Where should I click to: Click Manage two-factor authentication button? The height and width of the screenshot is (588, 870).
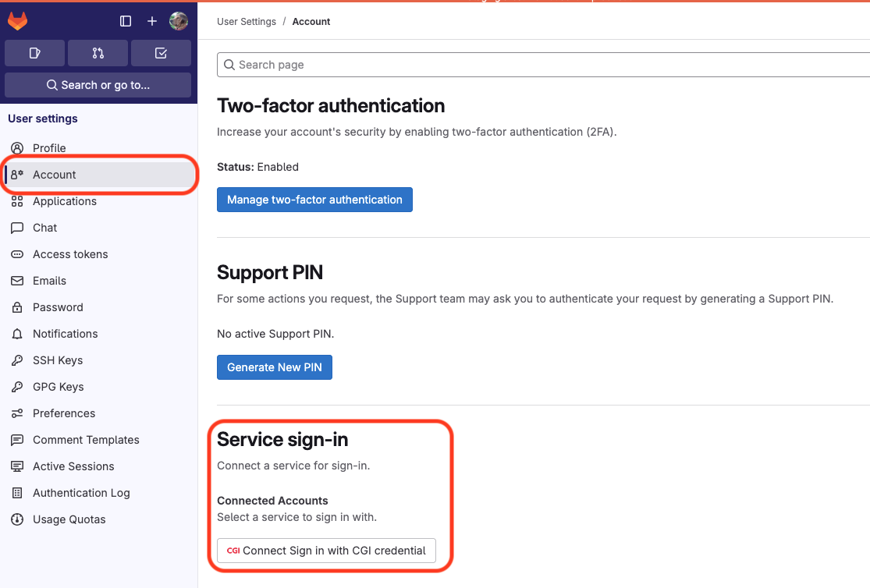pyautogui.click(x=314, y=200)
